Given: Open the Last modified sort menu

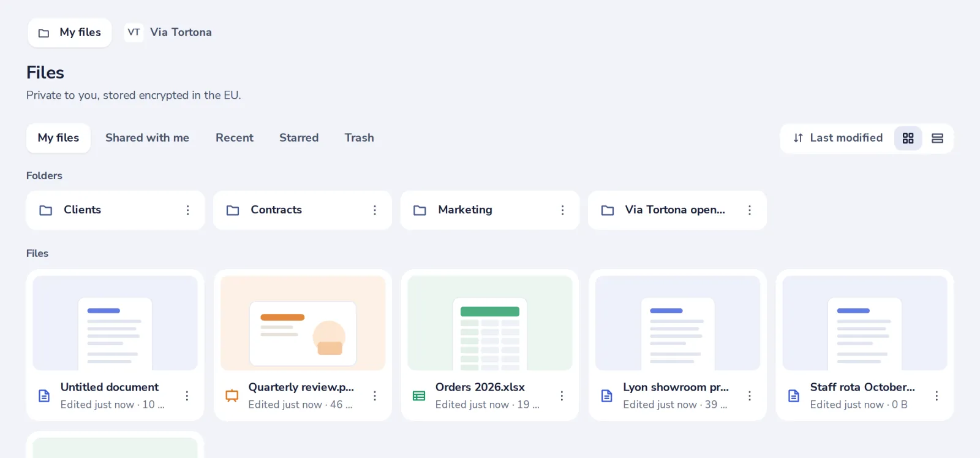Looking at the screenshot, I should (x=837, y=138).
